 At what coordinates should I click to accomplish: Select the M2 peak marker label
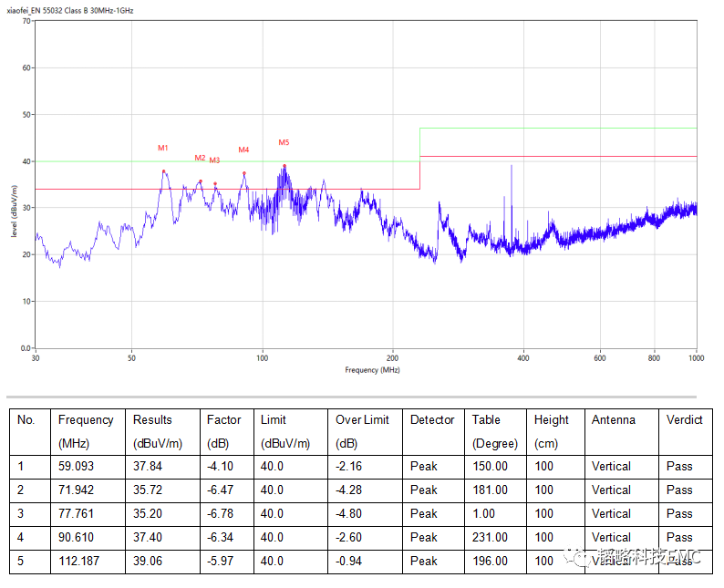tap(200, 158)
